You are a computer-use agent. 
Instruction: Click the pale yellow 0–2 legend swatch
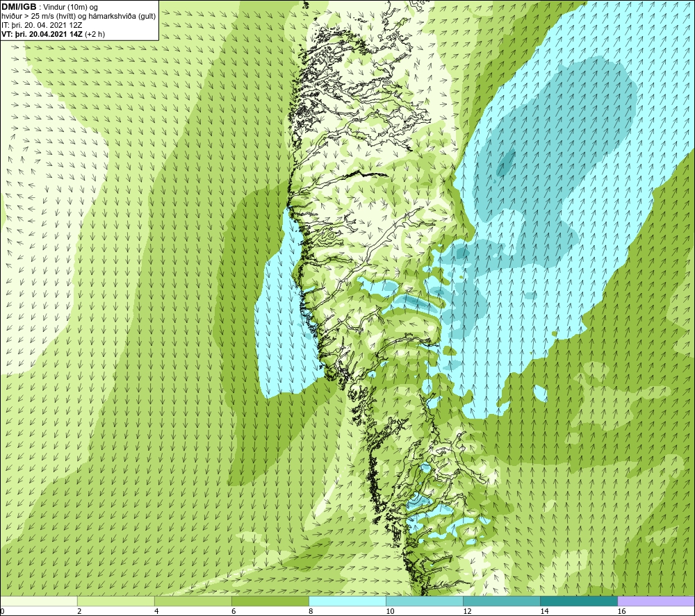39,601
